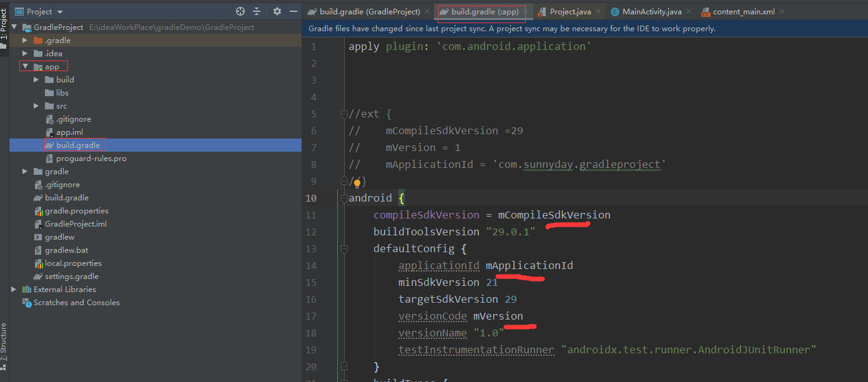This screenshot has width=868, height=382.
Task: Expand the gradle folder arrow
Action: [25, 172]
